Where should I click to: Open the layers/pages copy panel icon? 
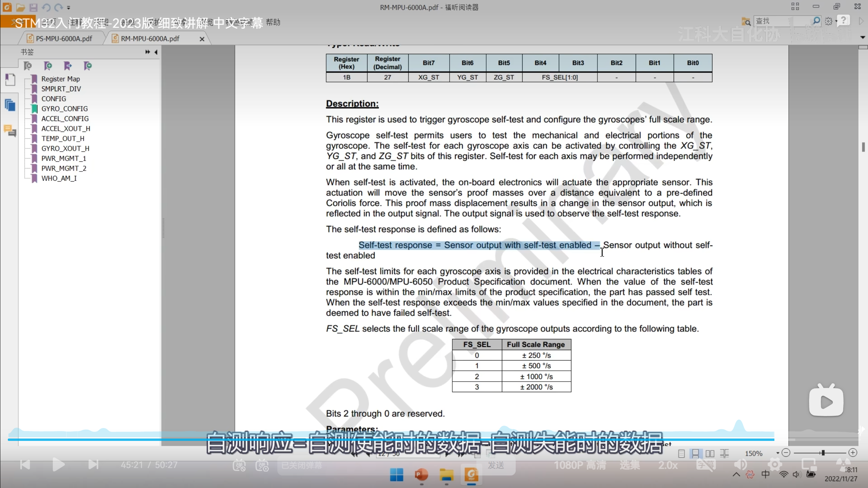click(x=10, y=105)
